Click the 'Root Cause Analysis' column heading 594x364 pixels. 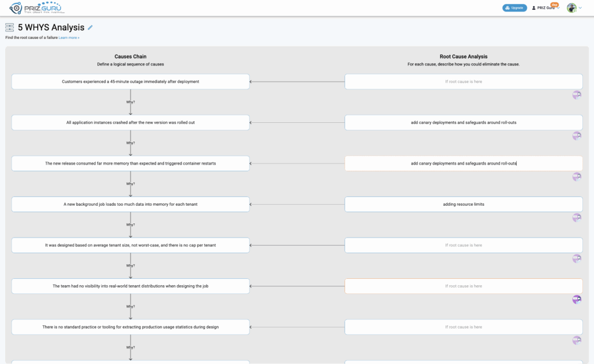(x=463, y=56)
